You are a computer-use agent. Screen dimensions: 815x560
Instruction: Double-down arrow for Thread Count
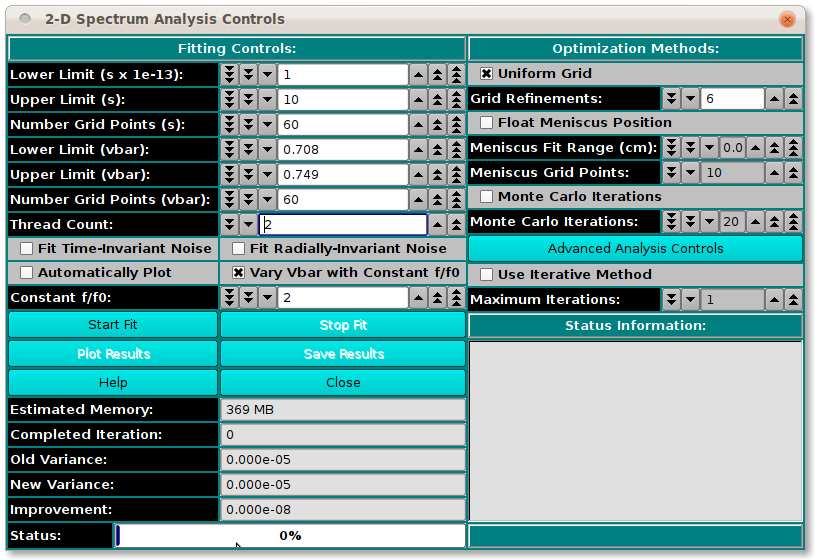coord(229,225)
